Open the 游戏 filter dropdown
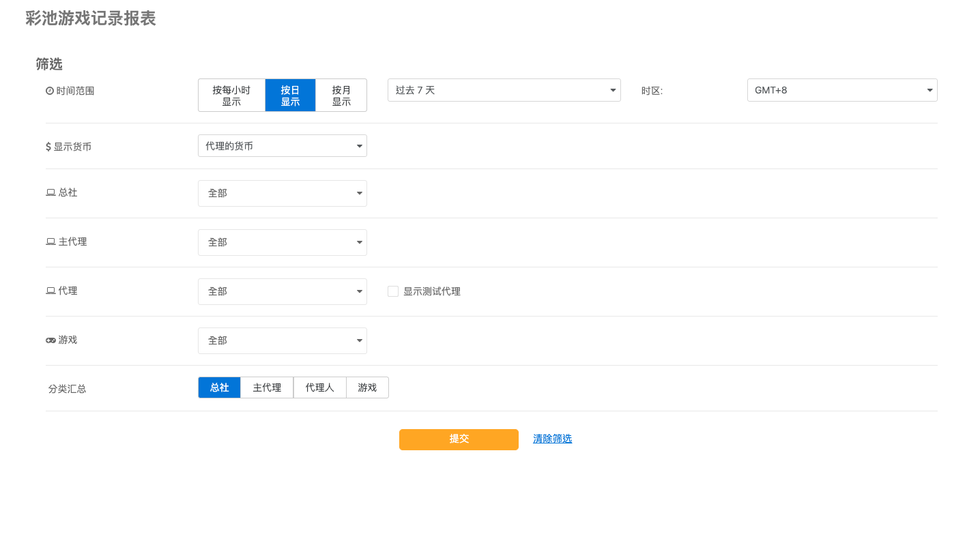The width and height of the screenshot is (980, 556). click(282, 340)
